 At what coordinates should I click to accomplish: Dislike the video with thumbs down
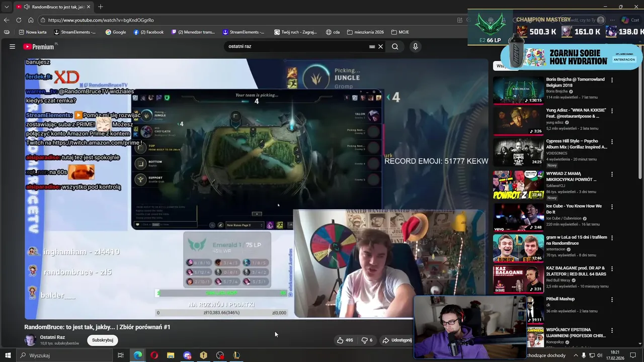(367, 340)
